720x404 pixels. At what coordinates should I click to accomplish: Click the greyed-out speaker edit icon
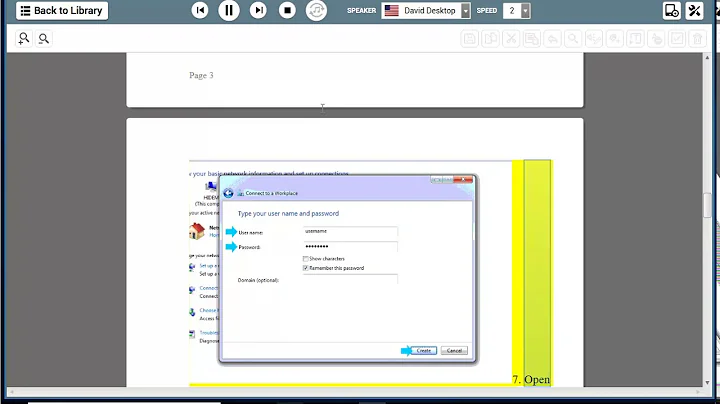pyautogui.click(x=594, y=39)
